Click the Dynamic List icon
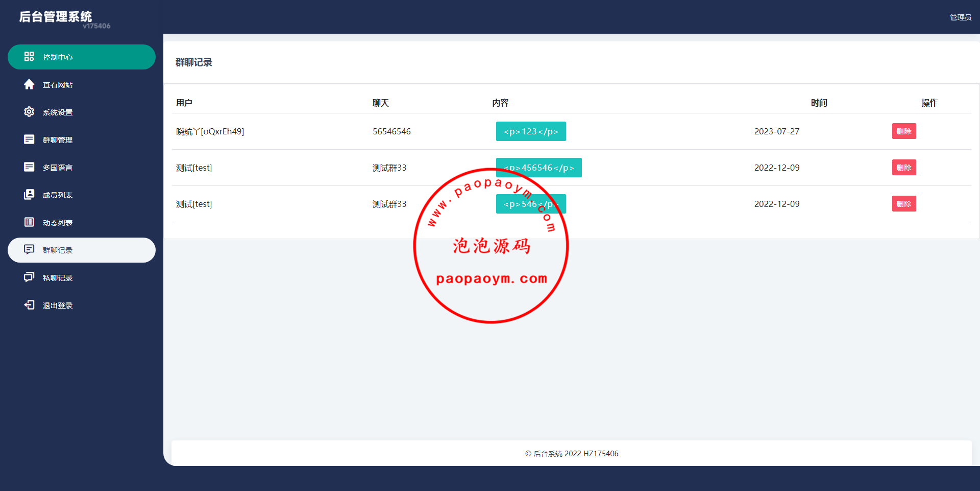 point(29,222)
